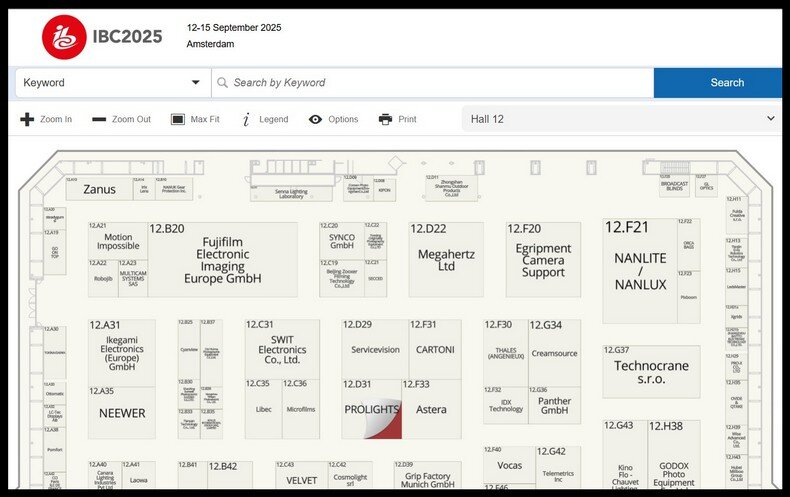Open the Legend info icon
The width and height of the screenshot is (790, 497).
246,119
